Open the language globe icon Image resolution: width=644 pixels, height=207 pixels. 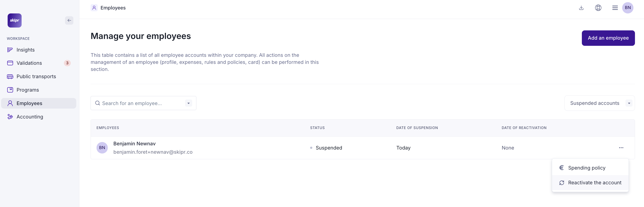598,8
